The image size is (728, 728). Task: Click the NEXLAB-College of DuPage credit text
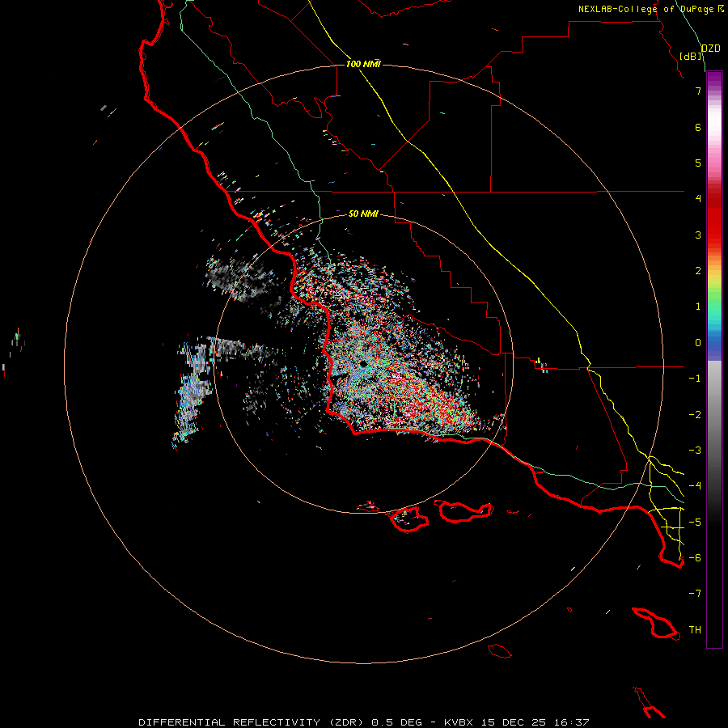tap(645, 9)
